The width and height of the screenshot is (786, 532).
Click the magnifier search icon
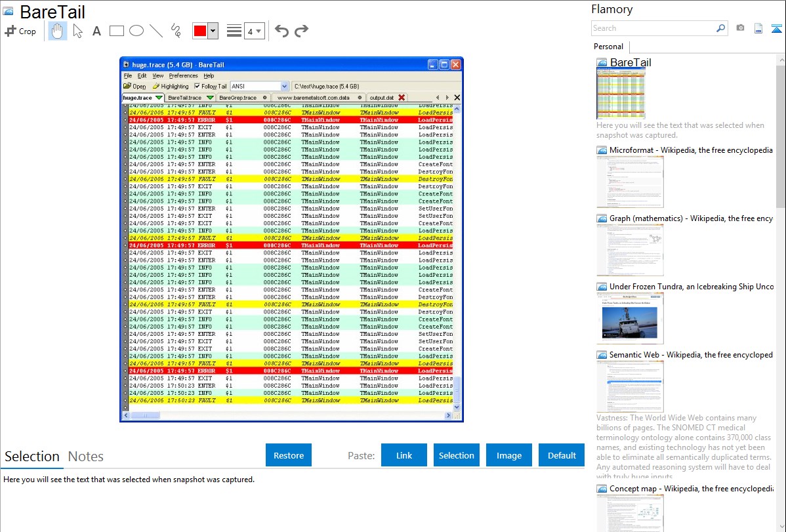[721, 28]
